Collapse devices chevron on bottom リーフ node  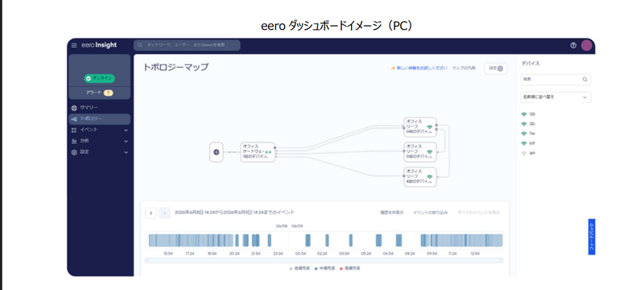coord(430,182)
